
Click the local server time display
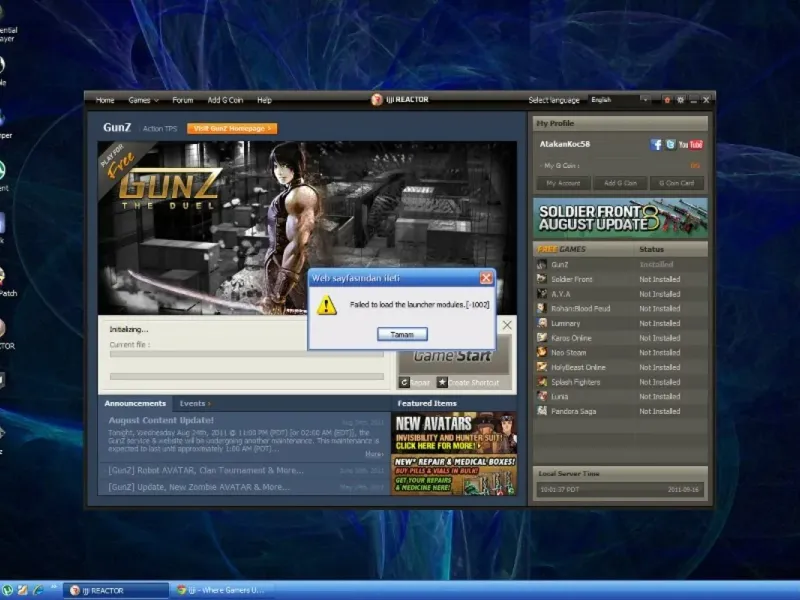620,489
